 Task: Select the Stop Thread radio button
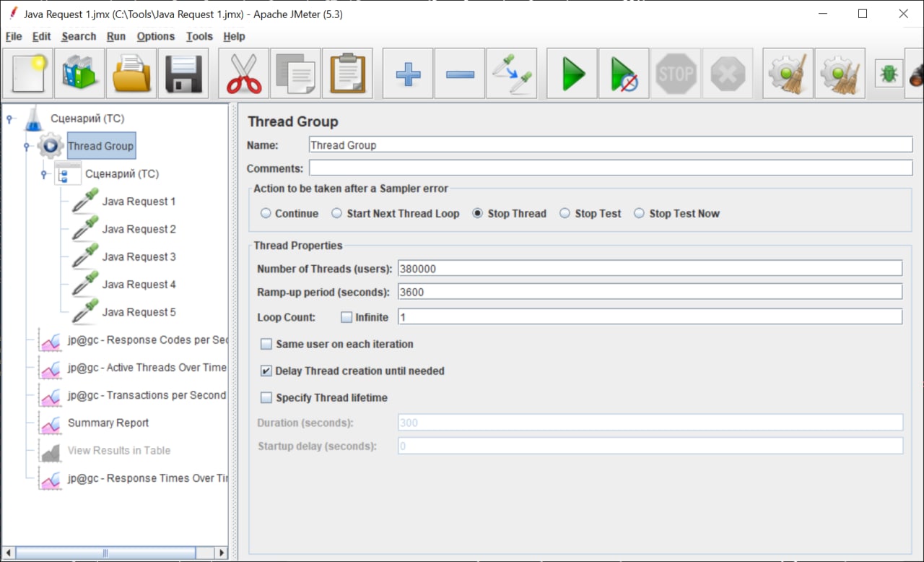coord(478,214)
